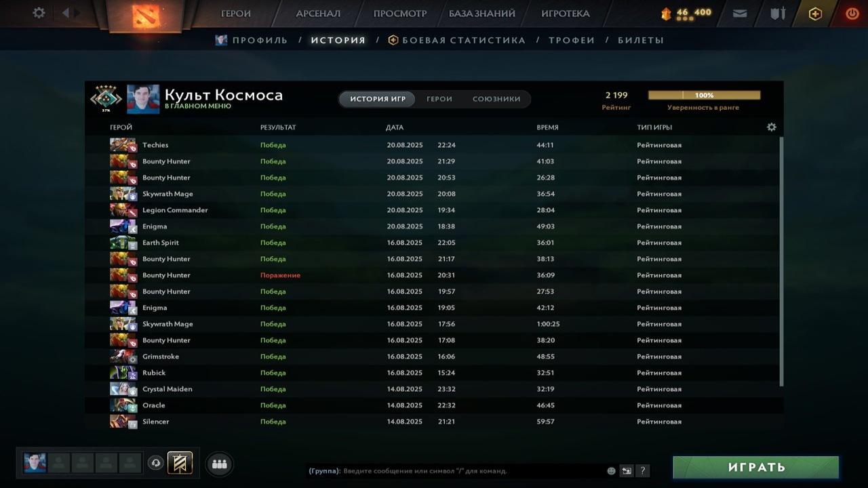Open the chat help question mark
Screen dimensions: 868x488
[x=643, y=470]
